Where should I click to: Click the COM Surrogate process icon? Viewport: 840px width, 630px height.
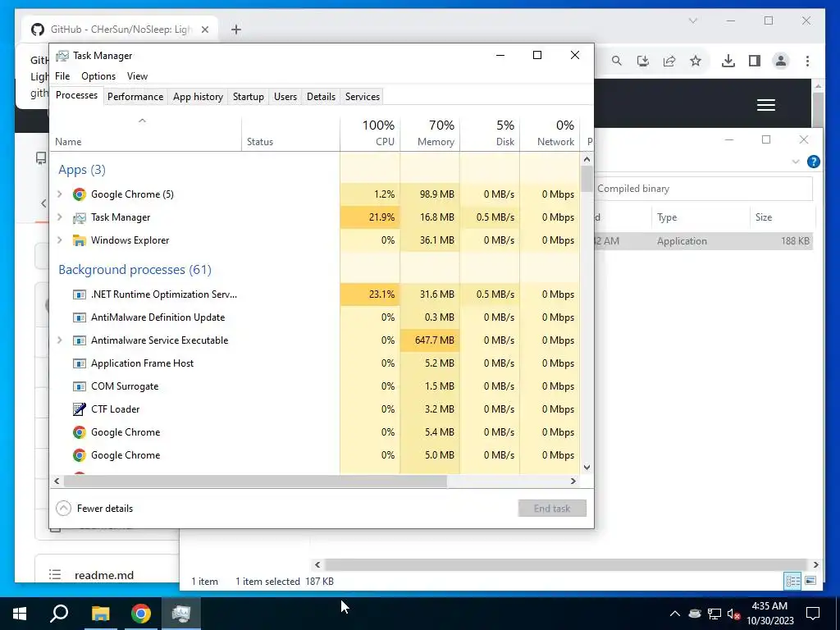click(x=80, y=386)
